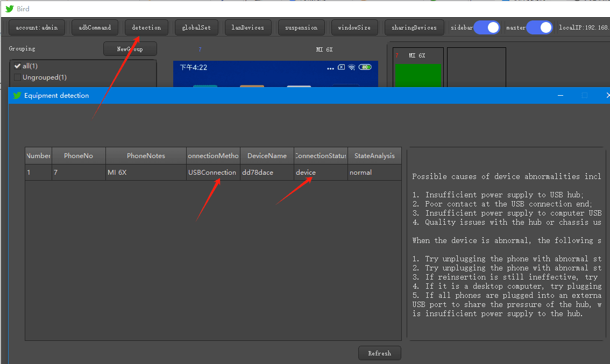610x364 pixels.
Task: Sort by StateAnalysis column header
Action: [374, 155]
